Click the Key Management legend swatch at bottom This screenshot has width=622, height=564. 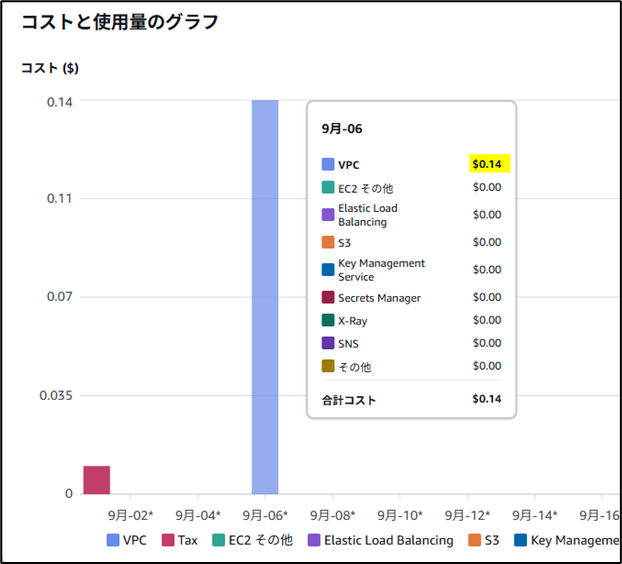tap(522, 540)
